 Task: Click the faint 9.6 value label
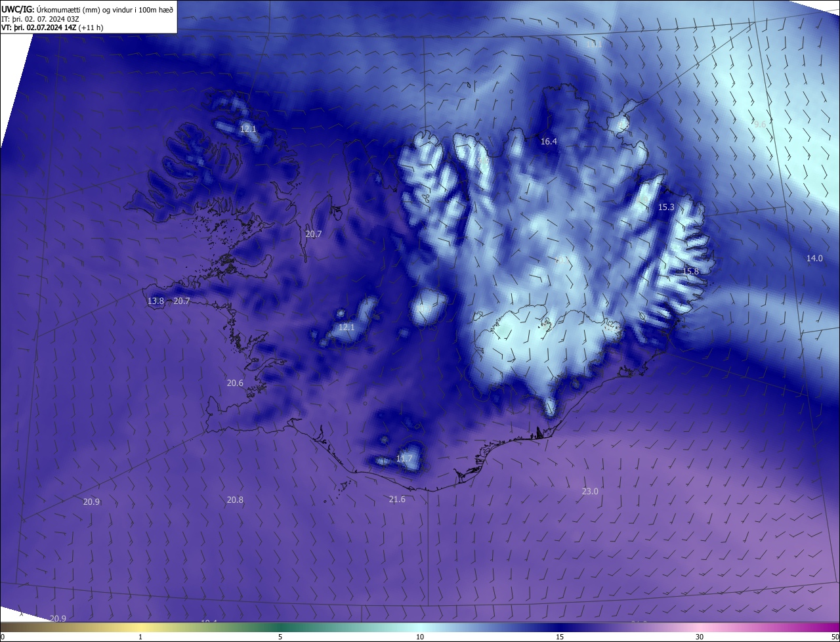760,124
